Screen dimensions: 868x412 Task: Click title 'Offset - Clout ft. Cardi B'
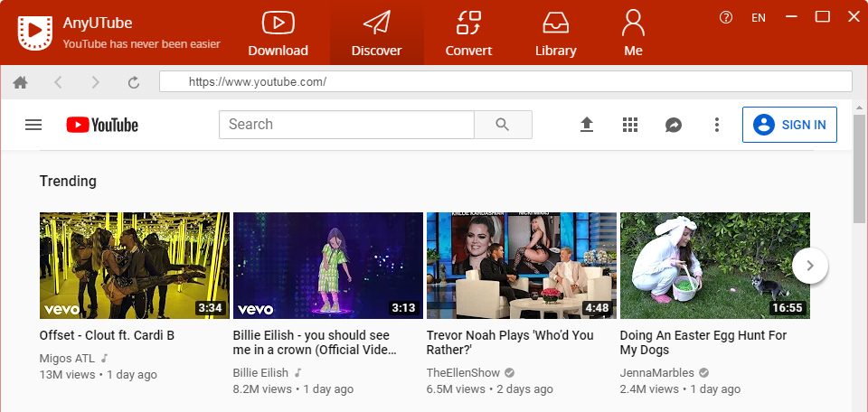[x=107, y=335]
